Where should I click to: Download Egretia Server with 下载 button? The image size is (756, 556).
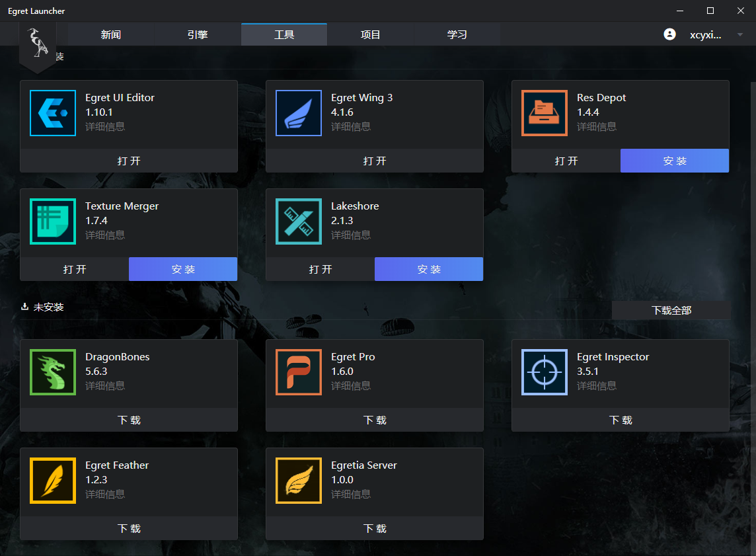click(x=375, y=528)
